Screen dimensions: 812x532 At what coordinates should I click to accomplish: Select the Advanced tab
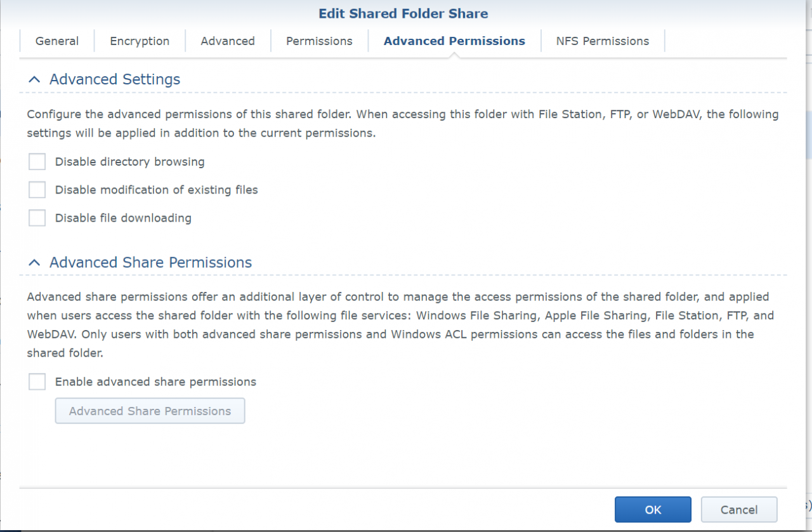227,41
